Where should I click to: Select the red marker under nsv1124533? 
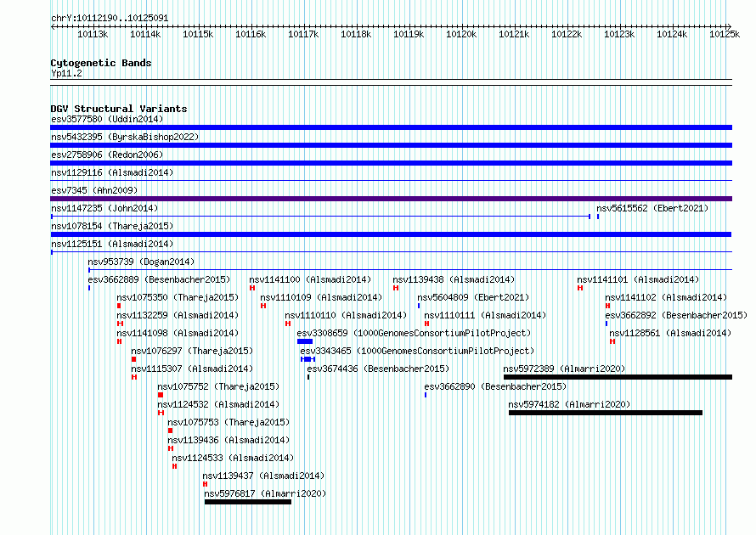[174, 466]
